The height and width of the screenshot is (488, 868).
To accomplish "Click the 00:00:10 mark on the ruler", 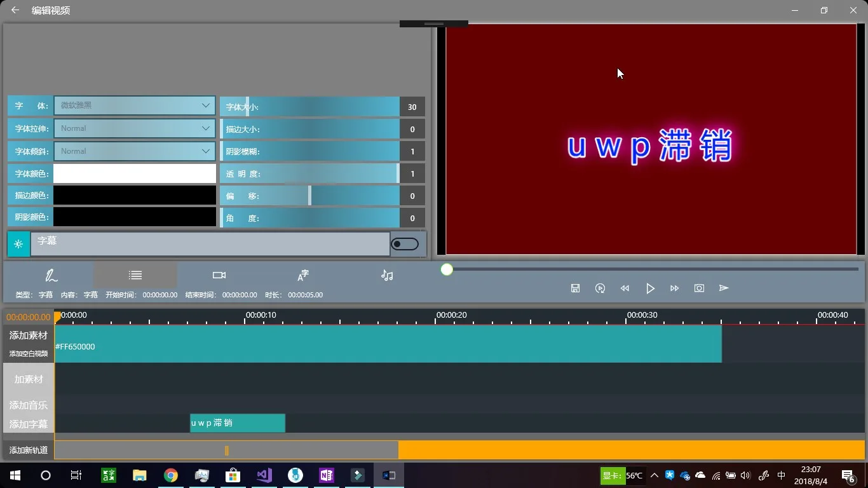I will (261, 315).
